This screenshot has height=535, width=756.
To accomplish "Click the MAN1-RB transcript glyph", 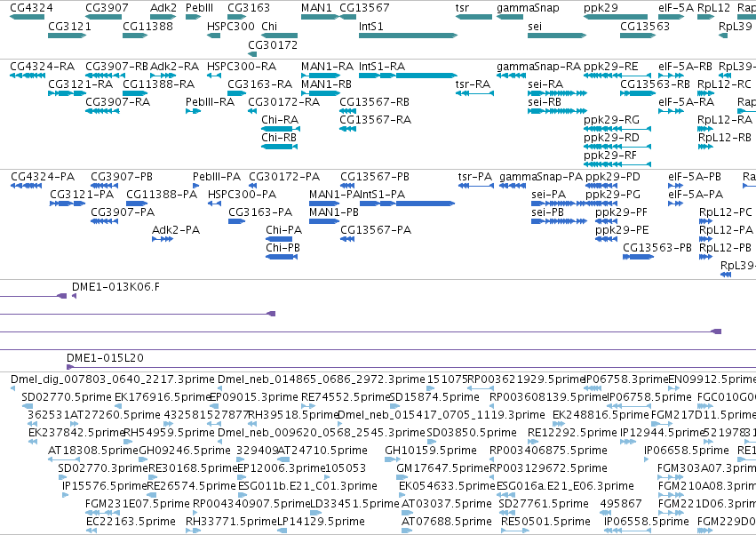I will pos(321,93).
